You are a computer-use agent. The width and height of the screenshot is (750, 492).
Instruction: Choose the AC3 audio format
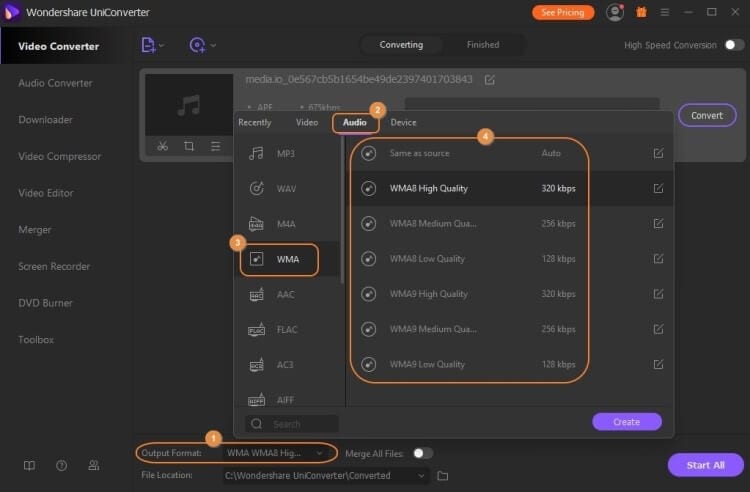pyautogui.click(x=287, y=365)
